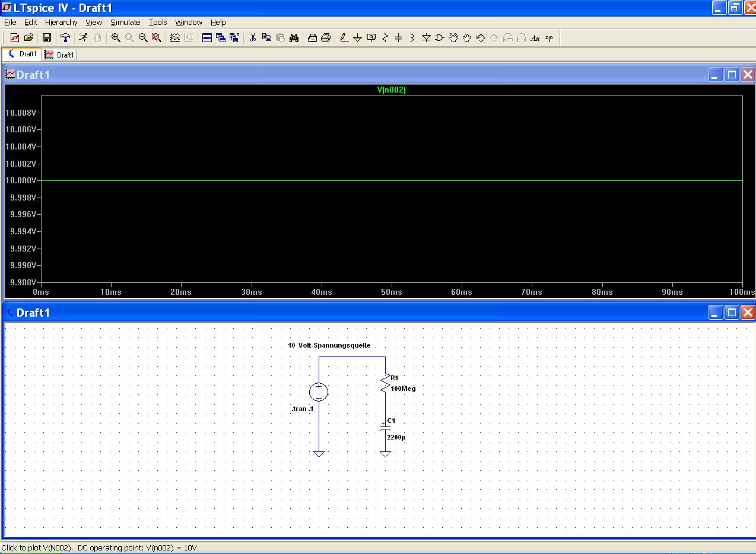The width and height of the screenshot is (756, 554).
Task: Click the Label Net icon
Action: point(371,38)
